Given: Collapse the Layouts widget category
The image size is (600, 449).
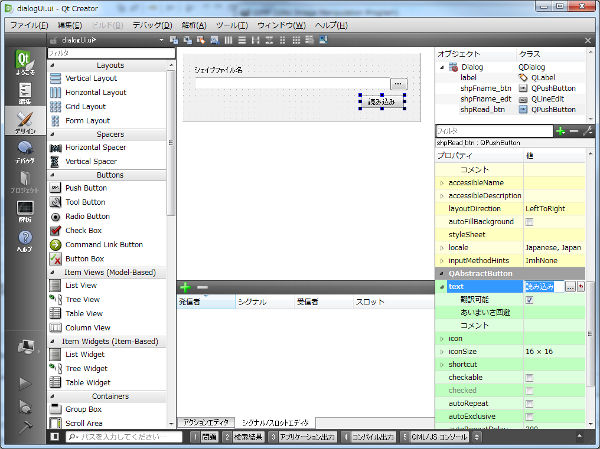Looking at the screenshot, I should 52,65.
